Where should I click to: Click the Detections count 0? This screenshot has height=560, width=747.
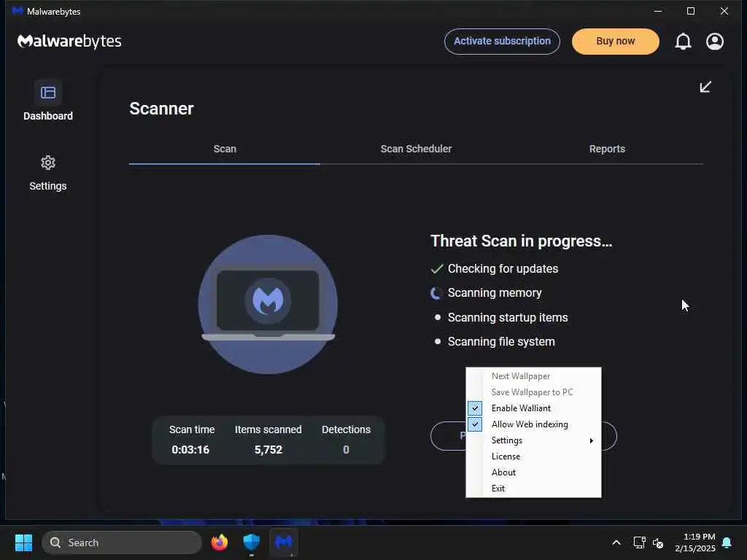pos(347,450)
